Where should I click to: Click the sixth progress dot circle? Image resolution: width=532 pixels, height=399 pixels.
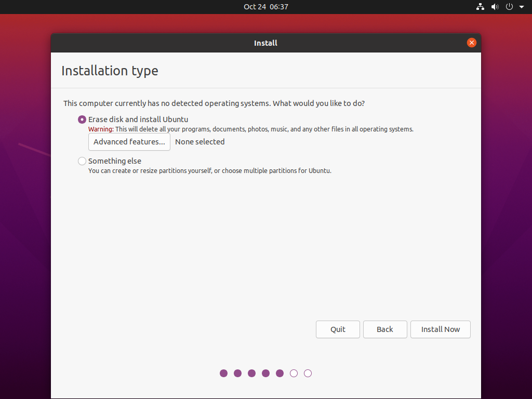[x=294, y=373]
